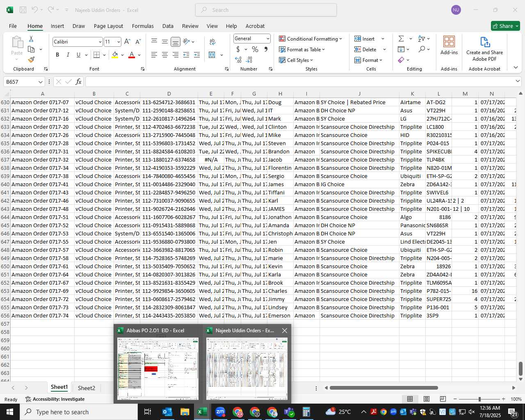Click the Cut scissors icon
Screen dimensions: 525x420
[31, 39]
